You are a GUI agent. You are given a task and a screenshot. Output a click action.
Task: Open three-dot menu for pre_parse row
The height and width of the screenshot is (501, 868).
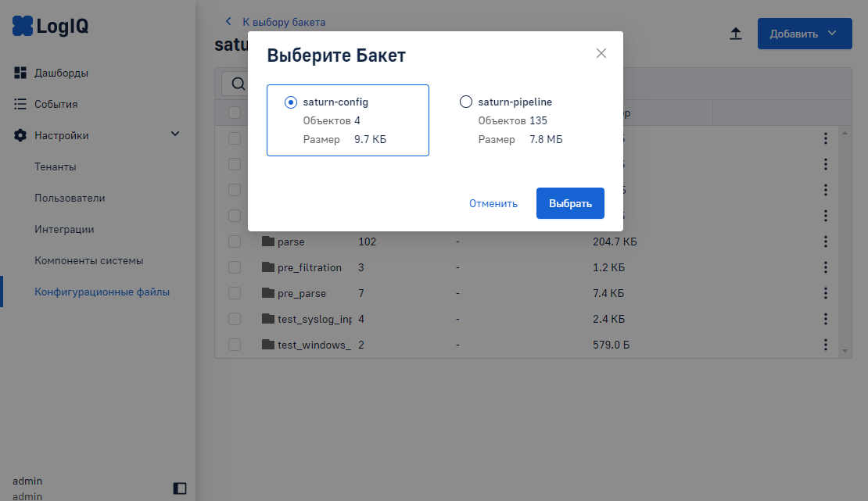tap(825, 293)
